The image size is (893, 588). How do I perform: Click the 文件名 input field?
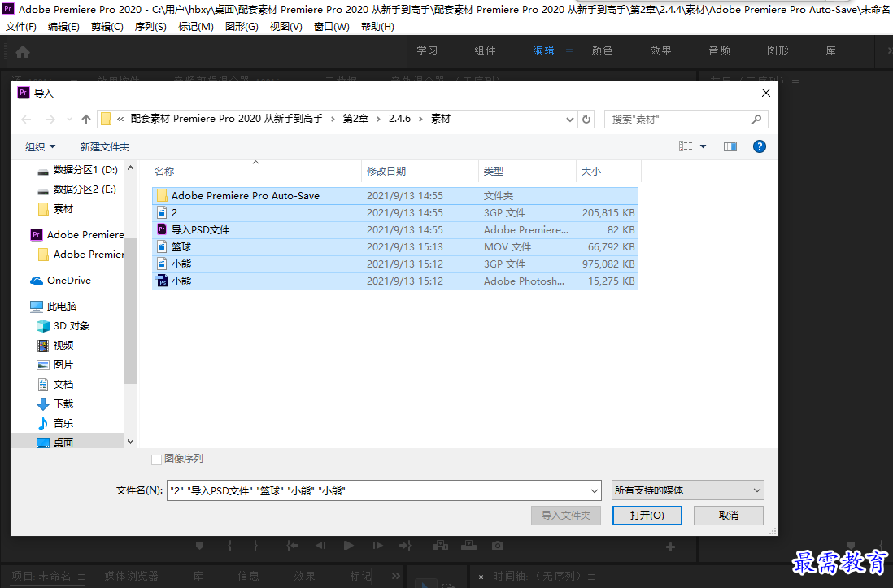pyautogui.click(x=384, y=490)
